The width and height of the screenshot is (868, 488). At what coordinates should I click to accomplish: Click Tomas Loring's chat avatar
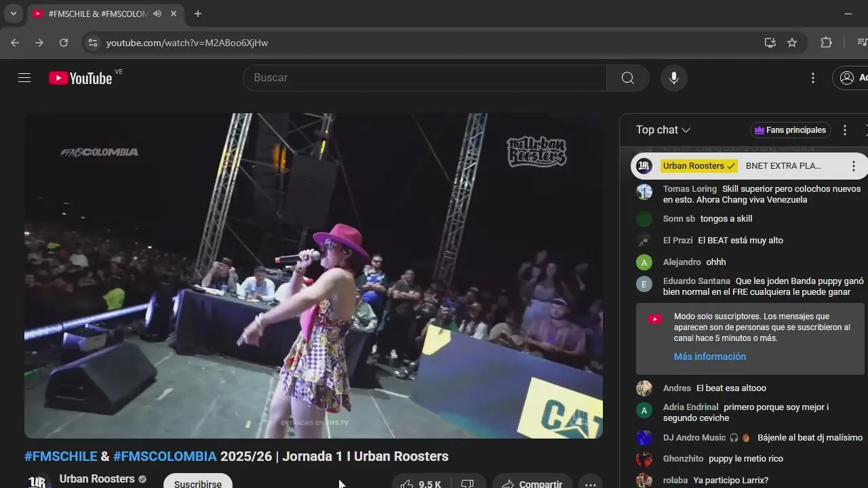(644, 192)
